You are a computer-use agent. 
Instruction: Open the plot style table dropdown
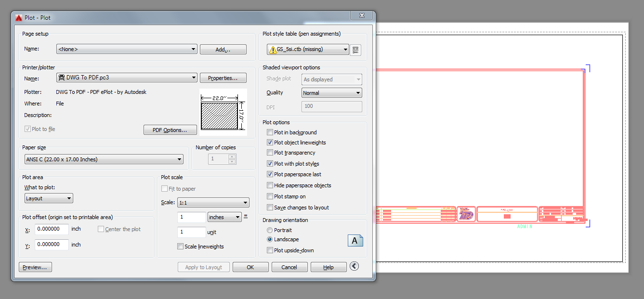coord(308,49)
